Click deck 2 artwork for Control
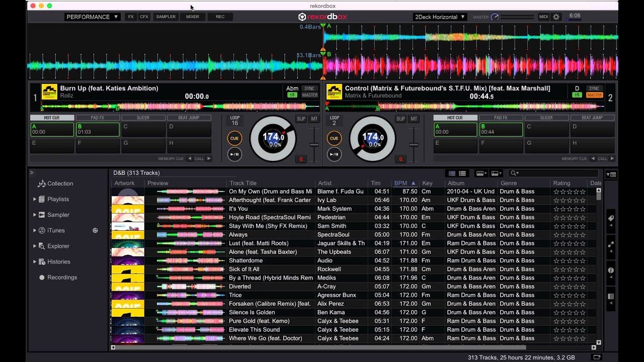 pos(334,92)
